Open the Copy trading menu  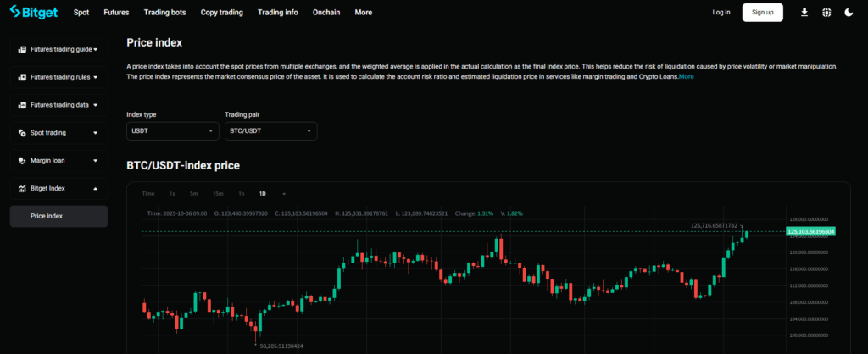223,13
